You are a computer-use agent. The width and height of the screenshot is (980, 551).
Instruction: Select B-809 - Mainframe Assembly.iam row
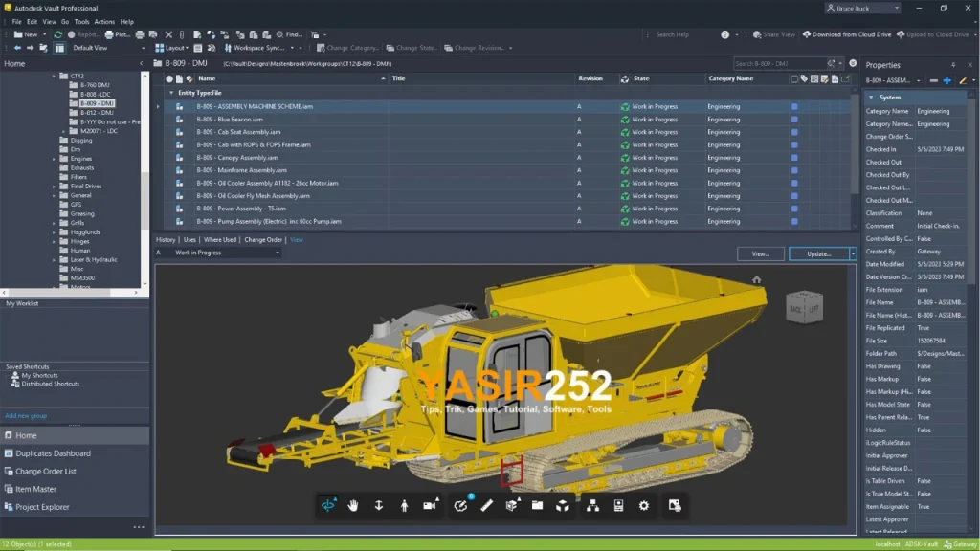tap(506, 170)
